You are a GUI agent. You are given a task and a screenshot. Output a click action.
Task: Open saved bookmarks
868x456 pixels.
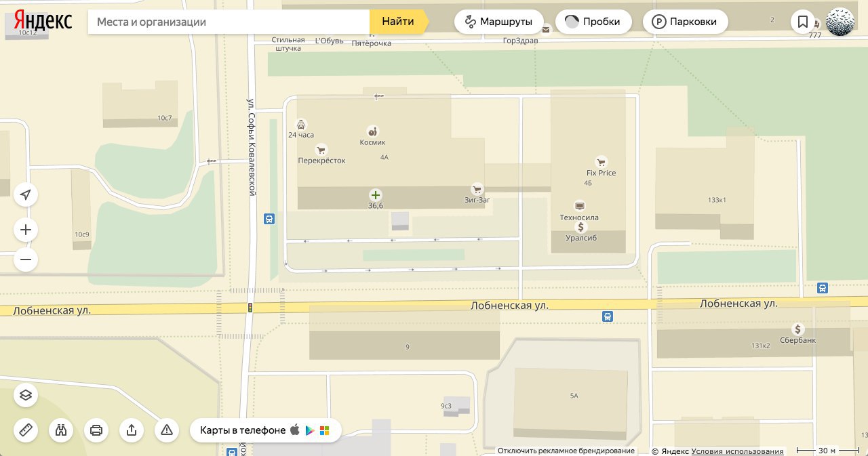pyautogui.click(x=803, y=22)
